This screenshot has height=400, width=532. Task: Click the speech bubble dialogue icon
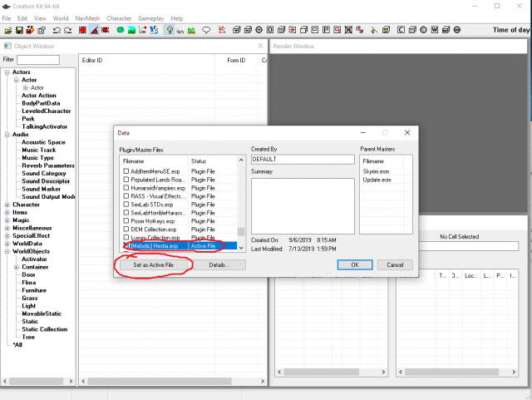tap(206, 31)
